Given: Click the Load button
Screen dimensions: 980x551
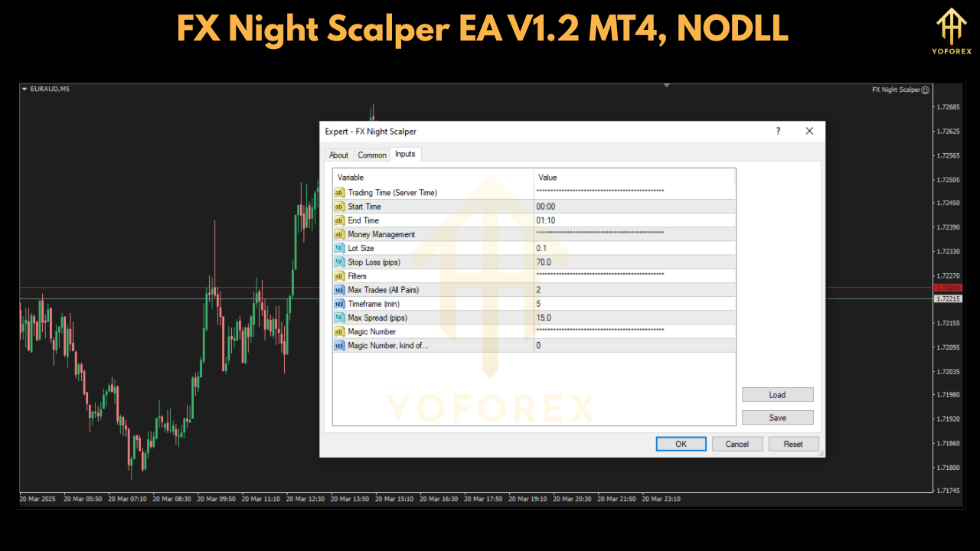Looking at the screenshot, I should pyautogui.click(x=777, y=394).
